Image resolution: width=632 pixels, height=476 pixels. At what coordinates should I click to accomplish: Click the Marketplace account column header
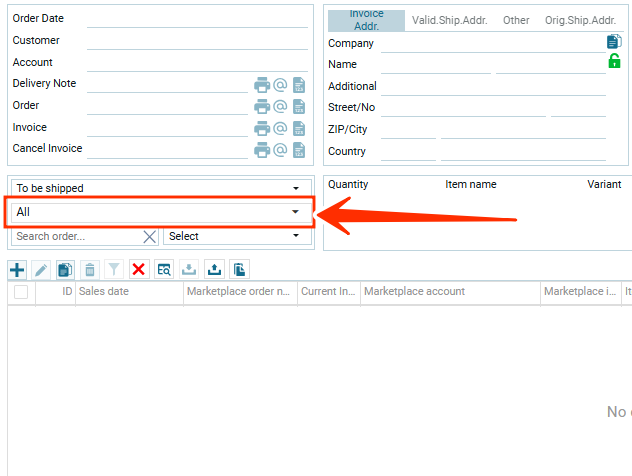(448, 292)
